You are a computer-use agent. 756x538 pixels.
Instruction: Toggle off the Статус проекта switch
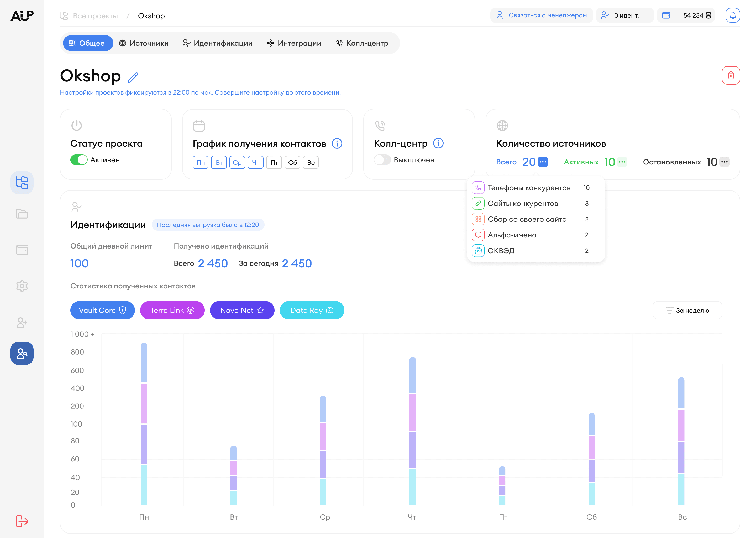click(78, 160)
